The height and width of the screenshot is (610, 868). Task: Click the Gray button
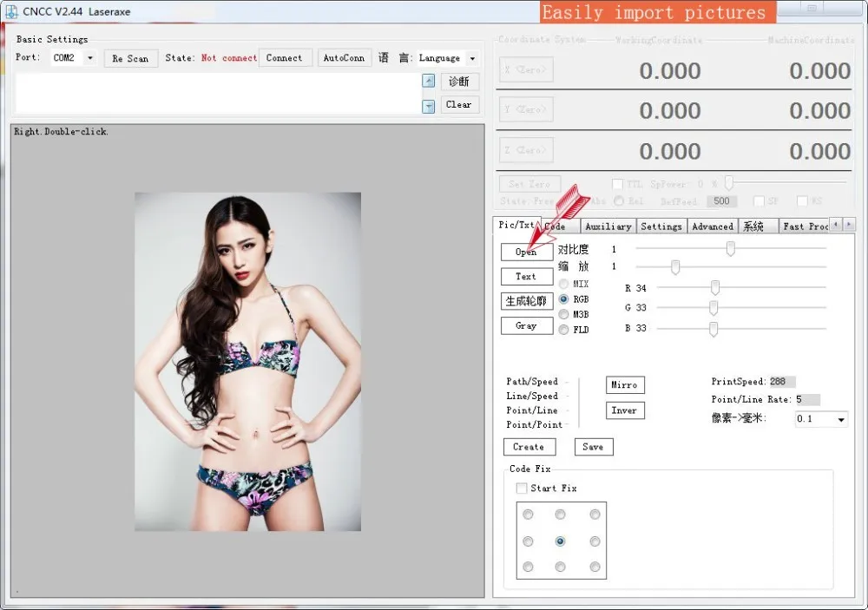[x=527, y=325]
